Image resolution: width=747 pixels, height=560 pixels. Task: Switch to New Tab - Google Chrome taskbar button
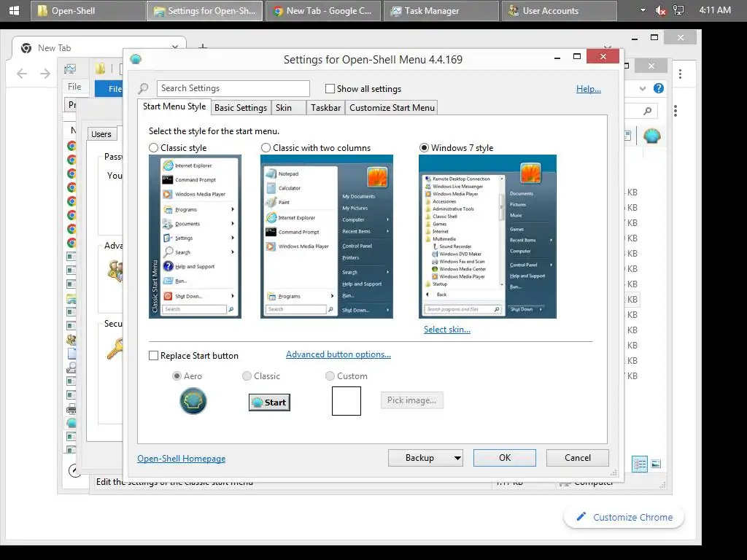pos(322,10)
